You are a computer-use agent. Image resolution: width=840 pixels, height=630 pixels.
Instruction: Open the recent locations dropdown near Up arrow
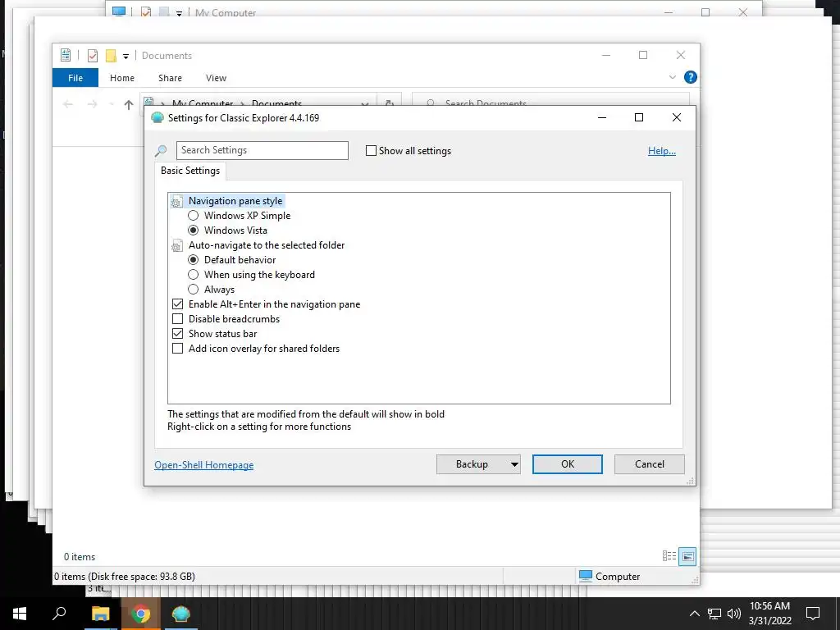(112, 104)
